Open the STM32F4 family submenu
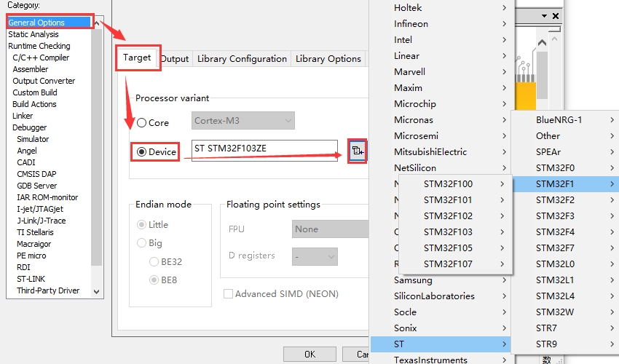This screenshot has height=364, width=619. point(565,232)
